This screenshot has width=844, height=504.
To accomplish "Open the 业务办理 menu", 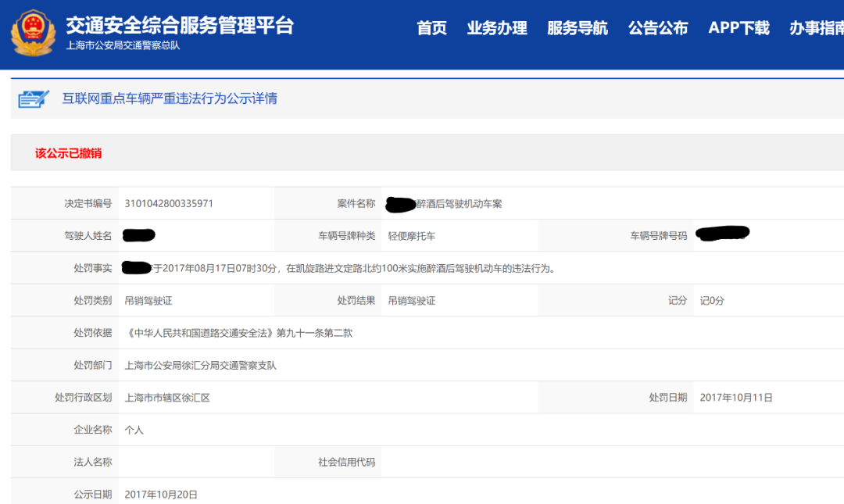I will 497,28.
